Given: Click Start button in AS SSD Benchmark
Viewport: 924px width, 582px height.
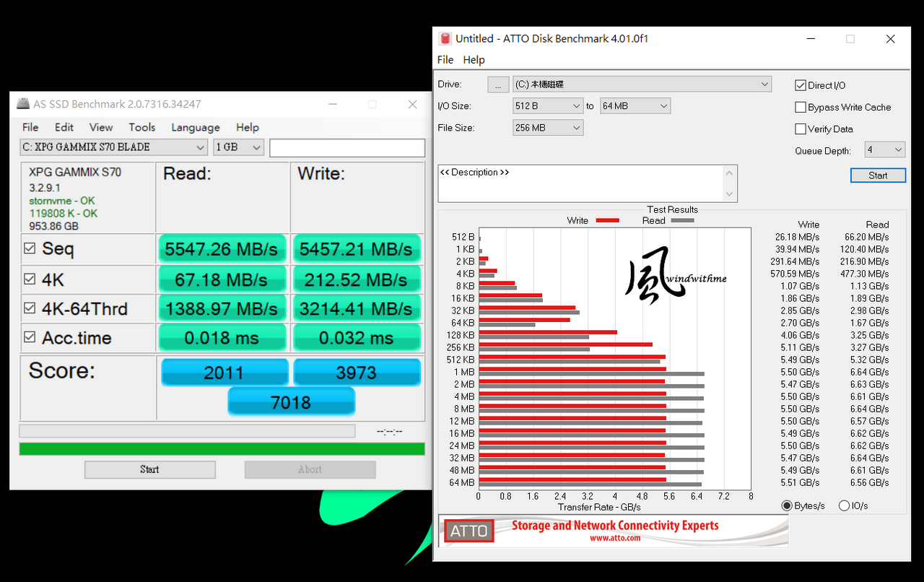Looking at the screenshot, I should pyautogui.click(x=150, y=469).
